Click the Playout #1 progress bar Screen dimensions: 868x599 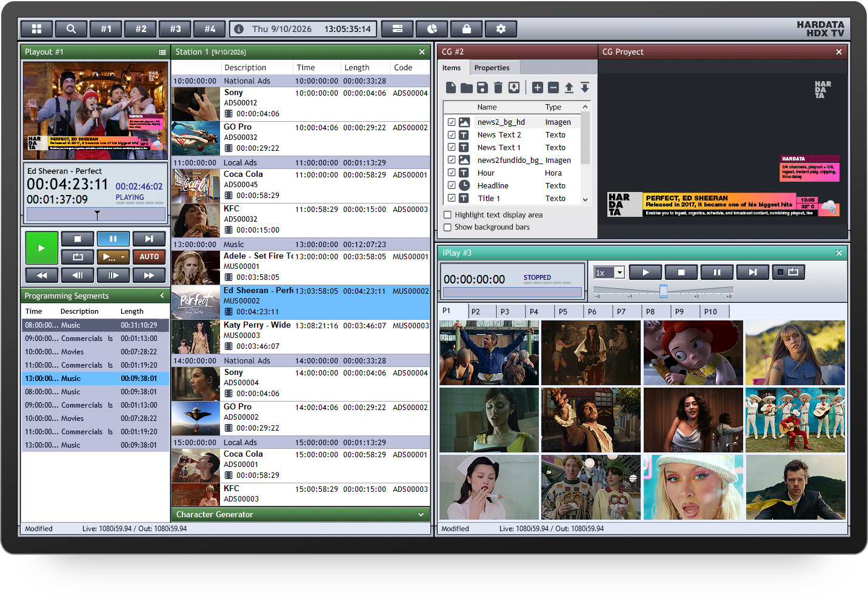tap(96, 214)
